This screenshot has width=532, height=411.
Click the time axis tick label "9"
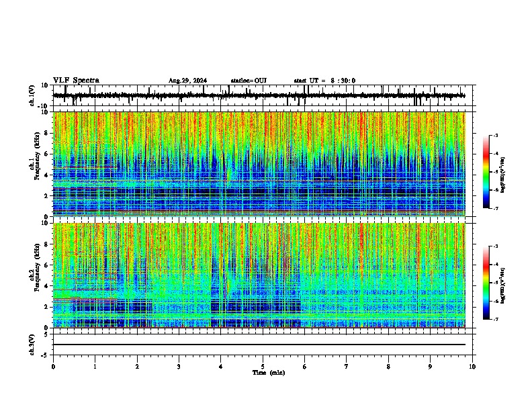pyautogui.click(x=430, y=367)
